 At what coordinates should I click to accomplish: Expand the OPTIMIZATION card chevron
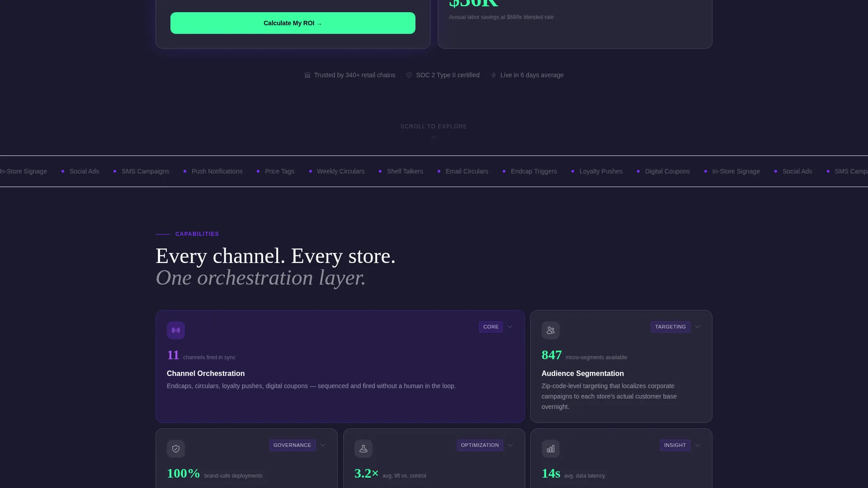(510, 445)
